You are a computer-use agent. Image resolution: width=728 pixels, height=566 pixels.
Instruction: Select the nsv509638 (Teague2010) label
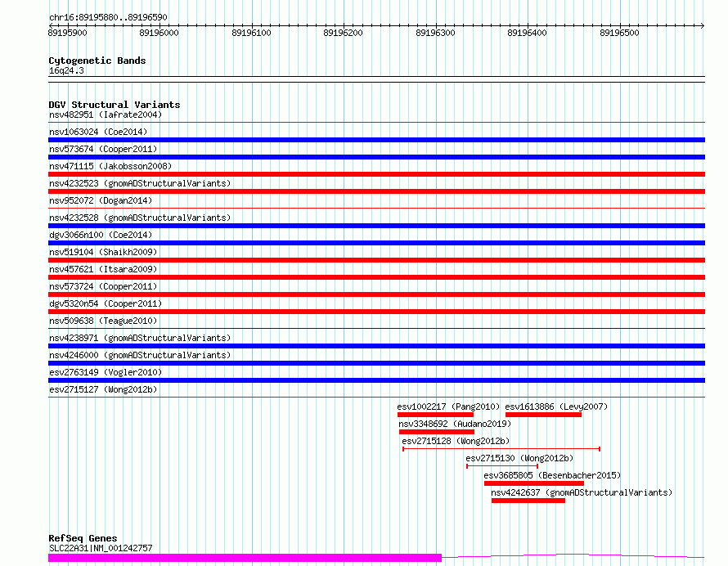[103, 321]
